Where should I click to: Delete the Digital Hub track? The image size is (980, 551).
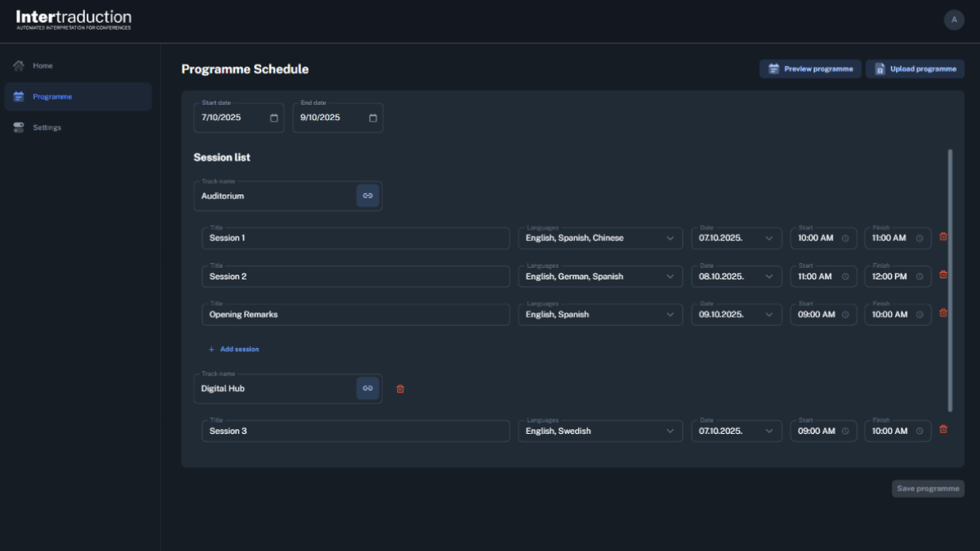(x=400, y=389)
